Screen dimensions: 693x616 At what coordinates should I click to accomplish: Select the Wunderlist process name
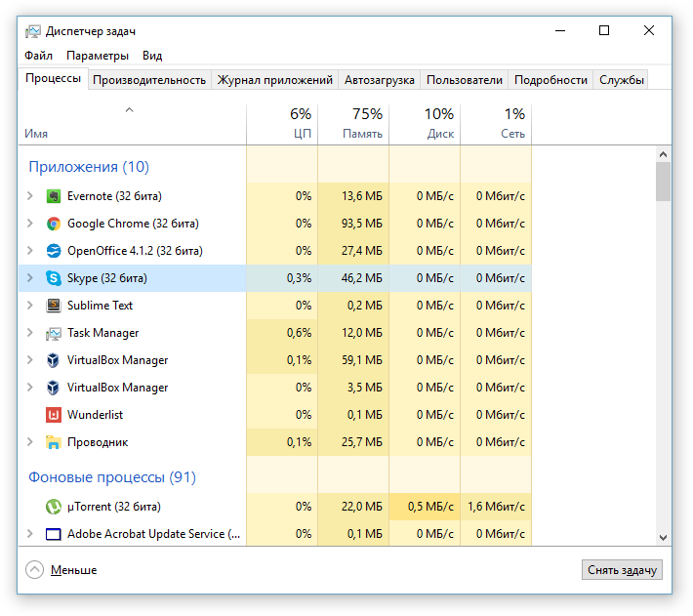click(x=95, y=415)
